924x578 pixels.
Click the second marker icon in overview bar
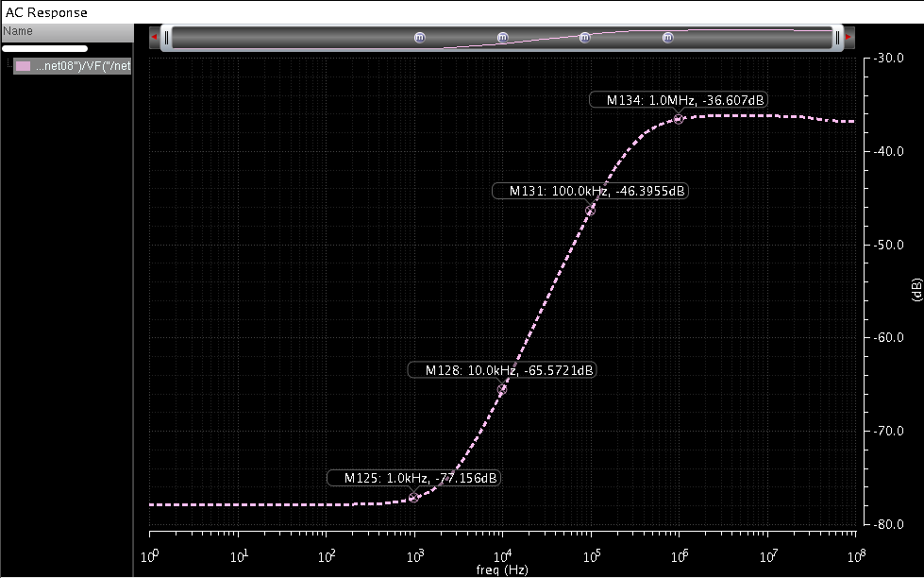(x=502, y=37)
